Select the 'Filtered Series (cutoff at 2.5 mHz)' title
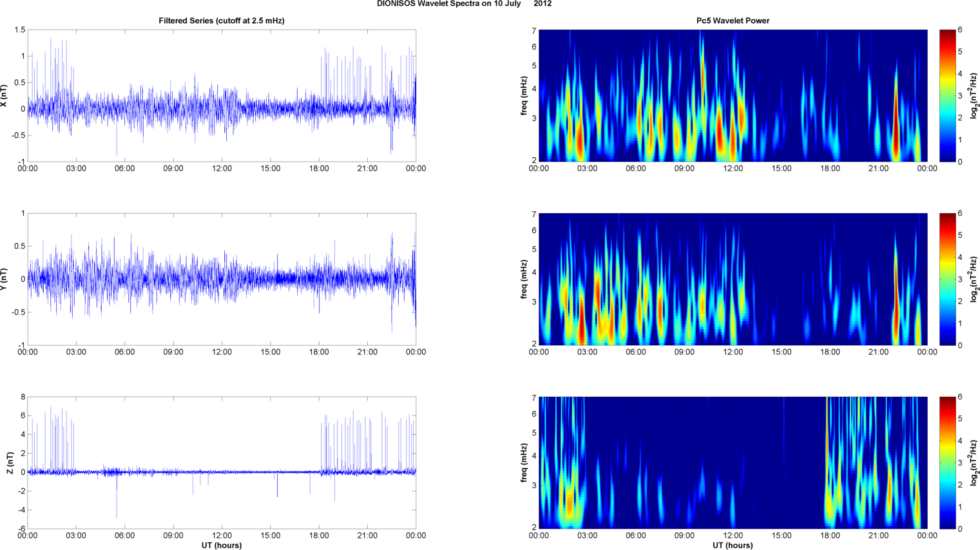 coord(222,21)
